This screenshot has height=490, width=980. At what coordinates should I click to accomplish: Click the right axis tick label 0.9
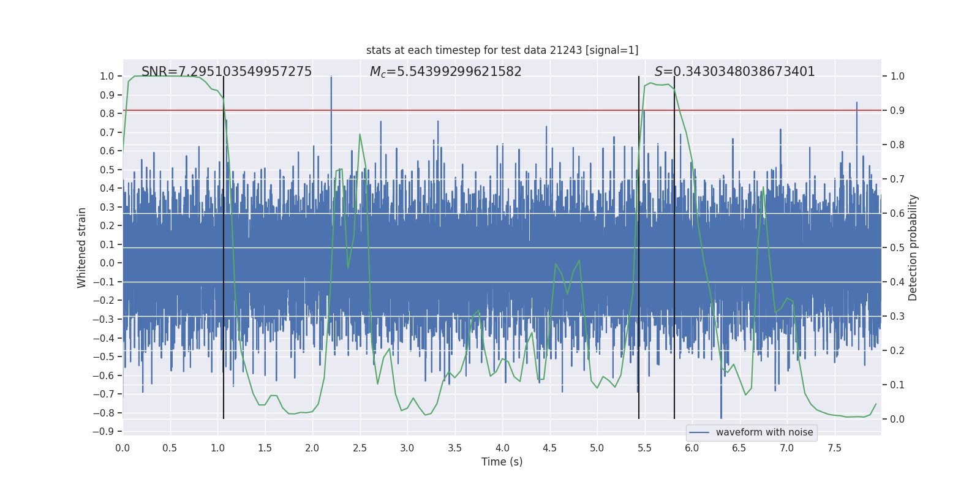pyautogui.click(x=897, y=111)
